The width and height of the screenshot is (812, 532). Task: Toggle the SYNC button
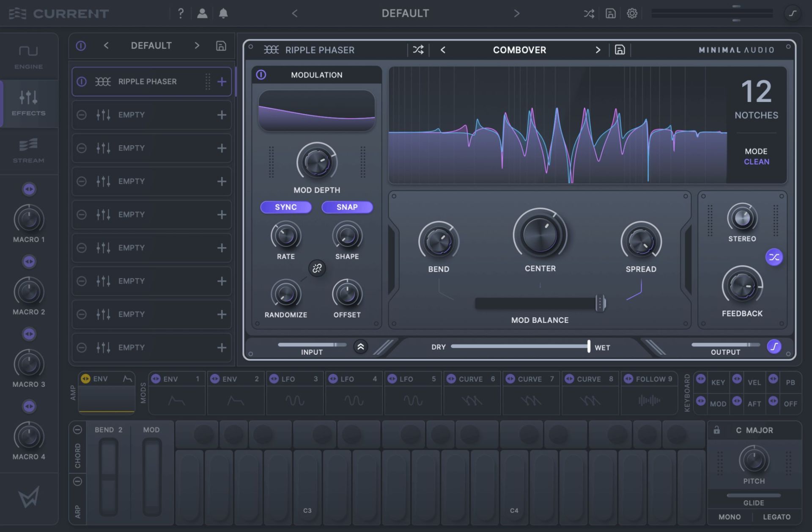286,207
